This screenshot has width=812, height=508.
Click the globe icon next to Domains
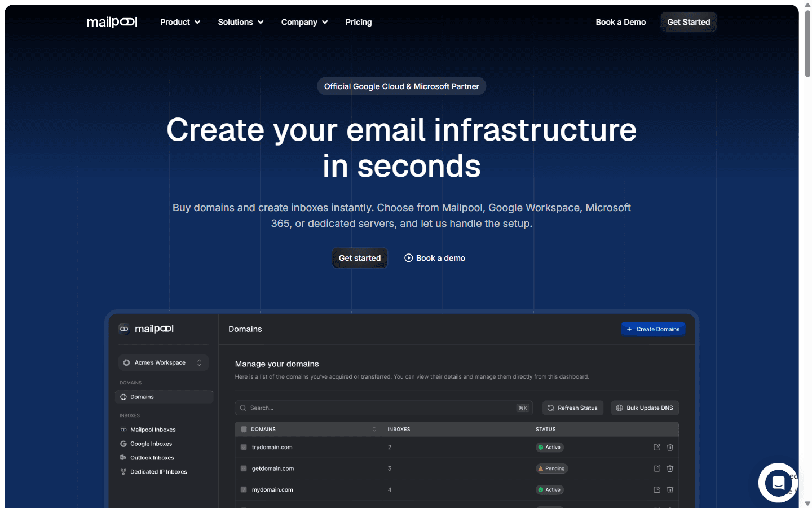(123, 397)
